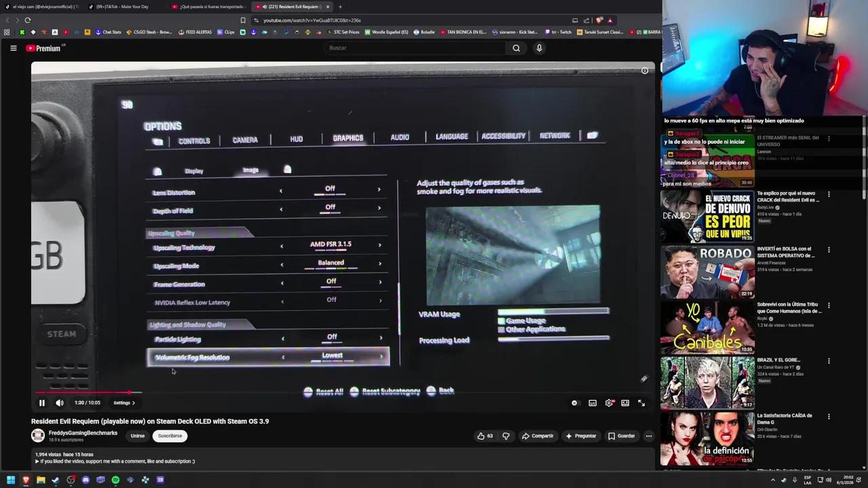Open the STC Set Prices bookmark
868x488 pixels.
point(344,32)
